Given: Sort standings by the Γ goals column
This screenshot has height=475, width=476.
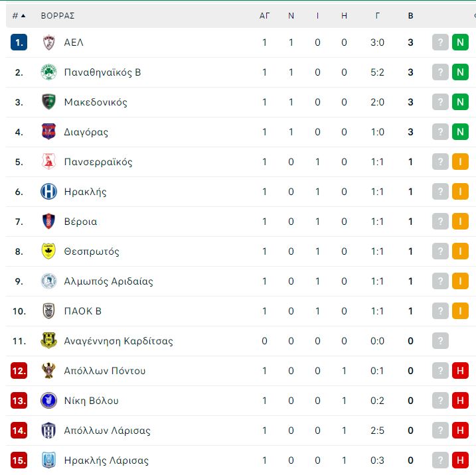Looking at the screenshot, I should pos(377,16).
